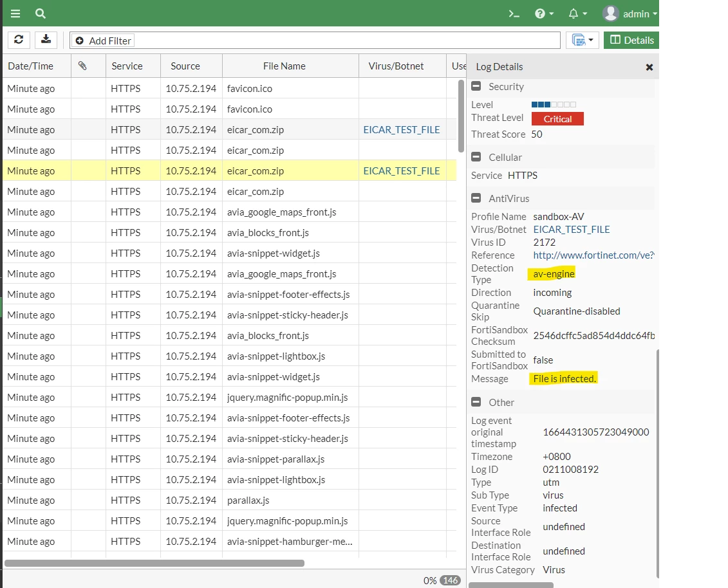Close the Log Details panel
Image resolution: width=728 pixels, height=588 pixels.
tap(649, 68)
